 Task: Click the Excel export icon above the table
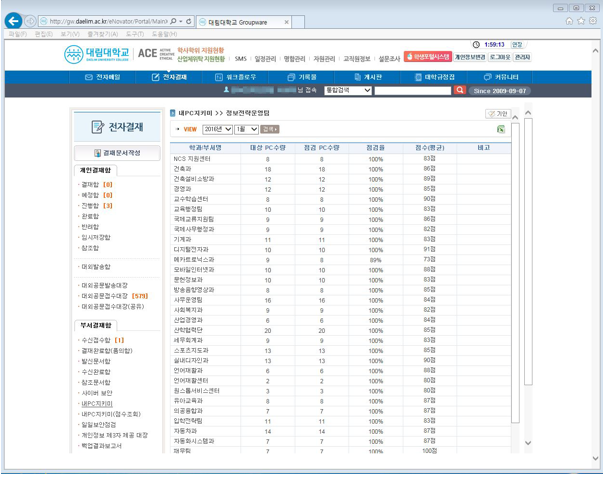(x=501, y=130)
